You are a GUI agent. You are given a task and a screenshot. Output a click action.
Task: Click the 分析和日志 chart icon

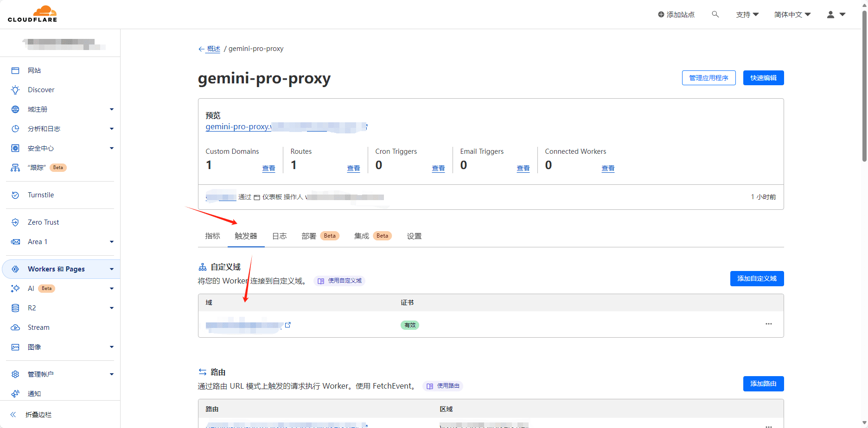click(x=15, y=129)
